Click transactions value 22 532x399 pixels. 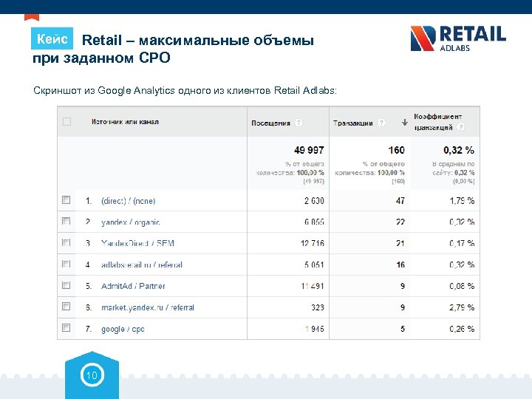click(x=400, y=222)
